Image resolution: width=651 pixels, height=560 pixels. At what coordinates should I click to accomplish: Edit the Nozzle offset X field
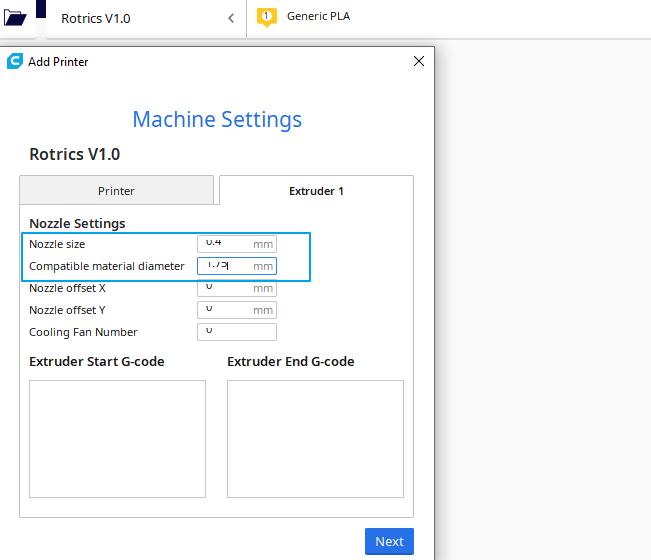pyautogui.click(x=237, y=288)
